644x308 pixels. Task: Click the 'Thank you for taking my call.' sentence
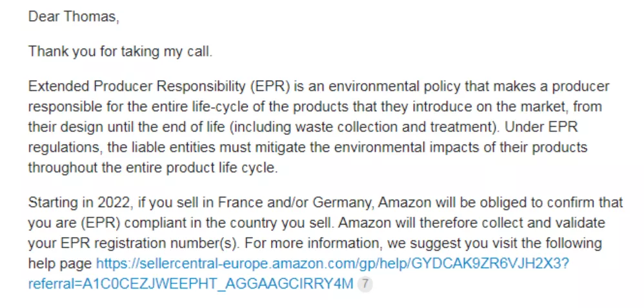(120, 52)
